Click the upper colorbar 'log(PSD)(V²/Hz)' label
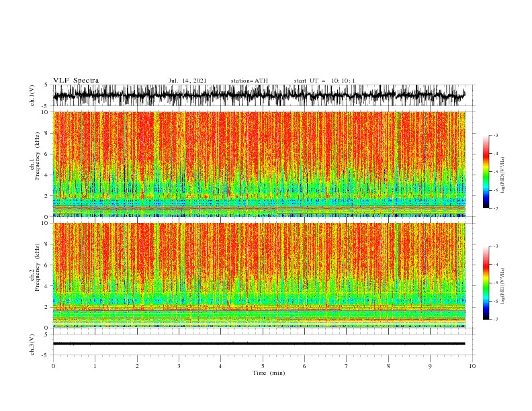The width and height of the screenshot is (532, 411). pos(503,175)
